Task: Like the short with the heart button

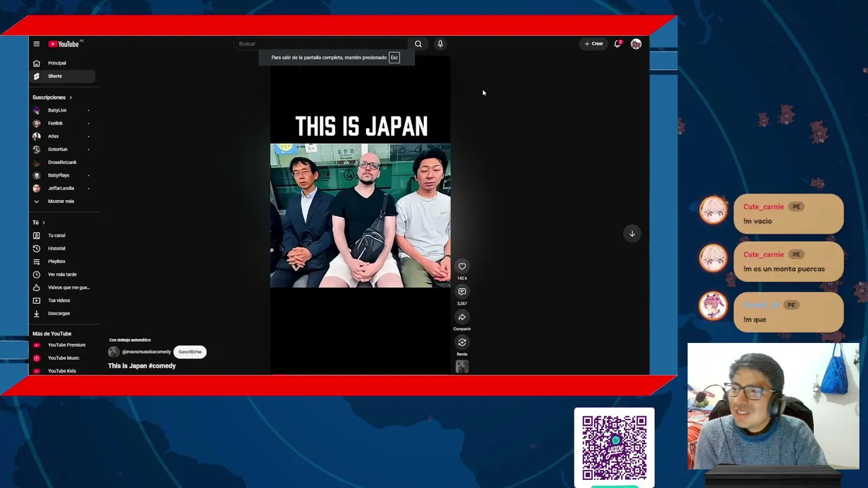Action: (462, 266)
